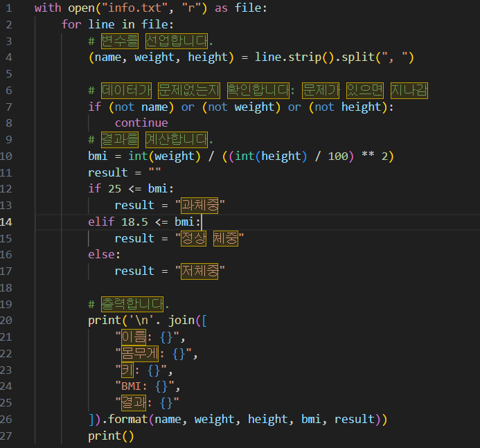Click the string '저체중' on line 17
This screenshot has width=480, height=448.
tap(199, 271)
